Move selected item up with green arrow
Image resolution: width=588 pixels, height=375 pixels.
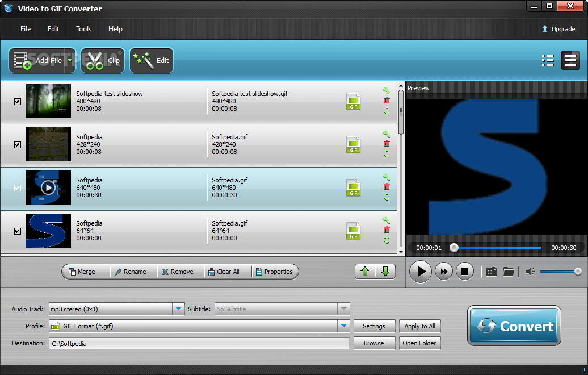coord(365,272)
